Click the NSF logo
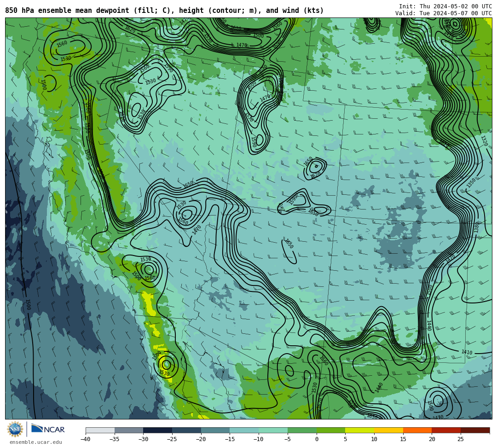 tap(15, 429)
